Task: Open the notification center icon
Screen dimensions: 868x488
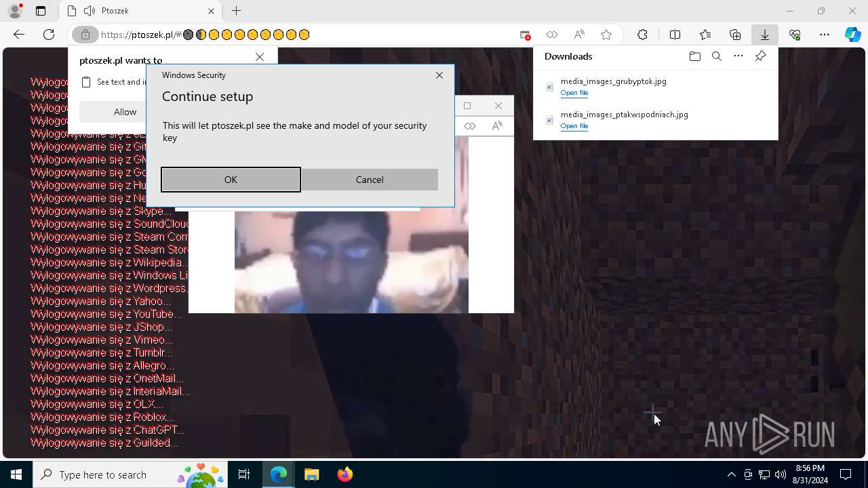Action: click(846, 474)
